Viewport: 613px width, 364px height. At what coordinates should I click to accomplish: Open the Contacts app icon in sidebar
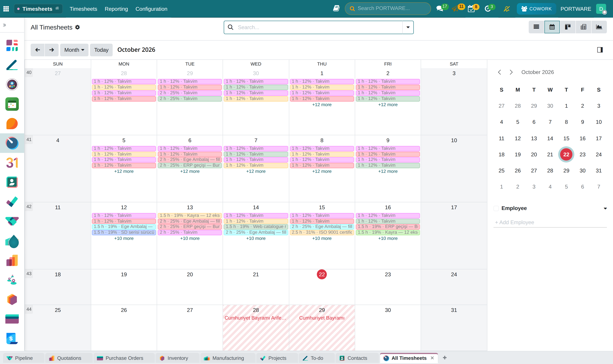click(12, 182)
